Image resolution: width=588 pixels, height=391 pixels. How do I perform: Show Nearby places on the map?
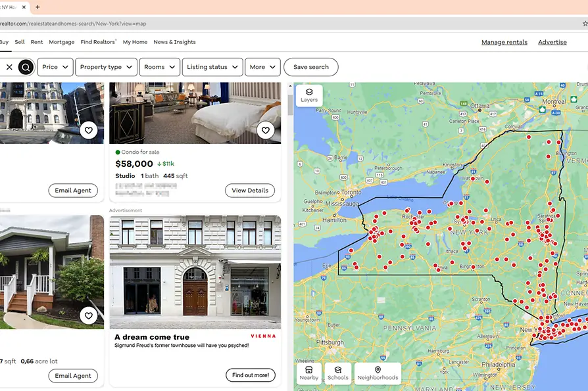point(309,373)
